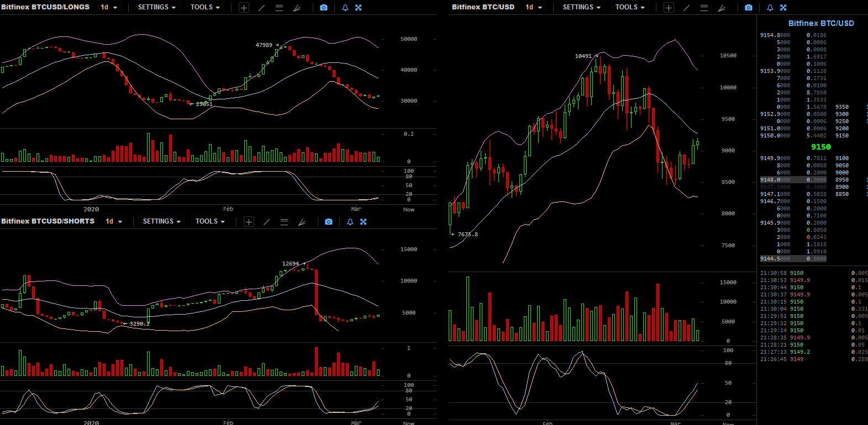Click the 9000 depth price level
Image resolution: width=868 pixels, height=425 pixels.
[842, 173]
